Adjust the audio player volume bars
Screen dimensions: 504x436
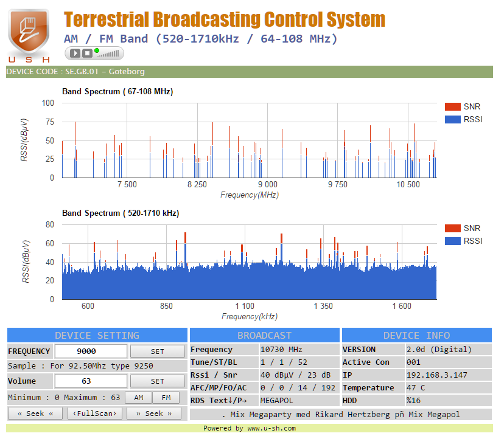pos(108,54)
